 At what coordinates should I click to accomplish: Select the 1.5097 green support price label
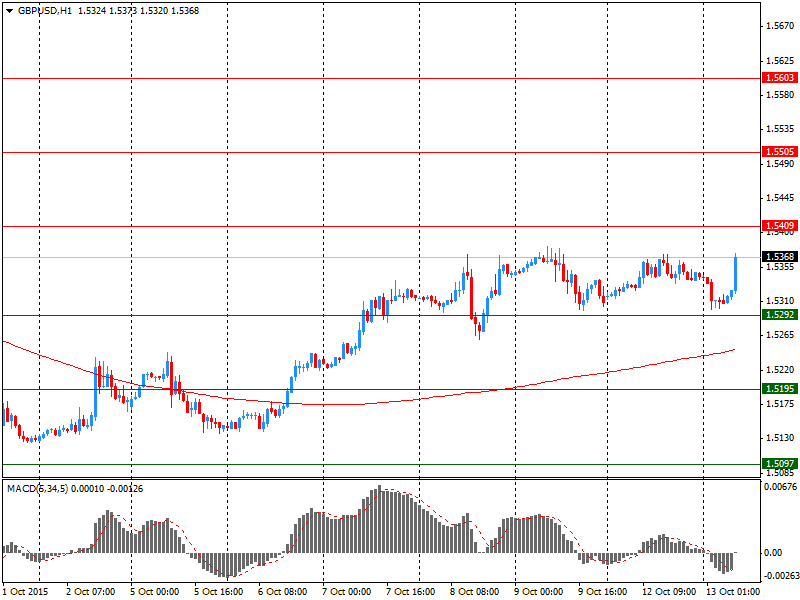click(780, 464)
